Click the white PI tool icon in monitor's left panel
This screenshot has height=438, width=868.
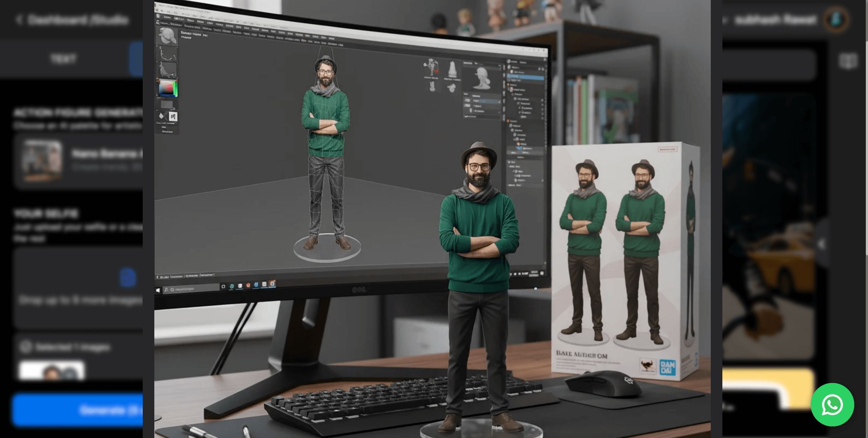(x=173, y=117)
